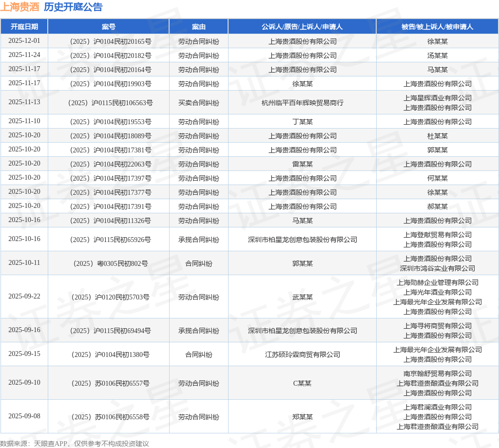Click defendant 上海星辉酒业有限公司
499x448 pixels.
pyautogui.click(x=437, y=98)
